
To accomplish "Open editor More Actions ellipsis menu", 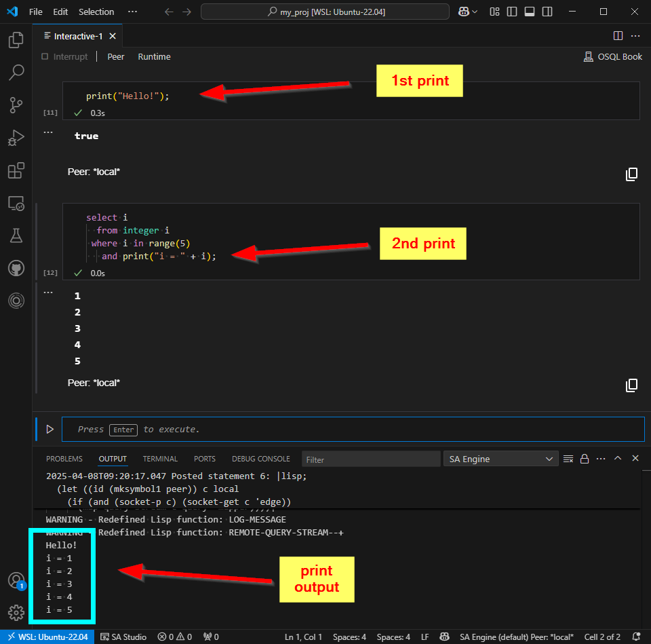I will (x=635, y=36).
